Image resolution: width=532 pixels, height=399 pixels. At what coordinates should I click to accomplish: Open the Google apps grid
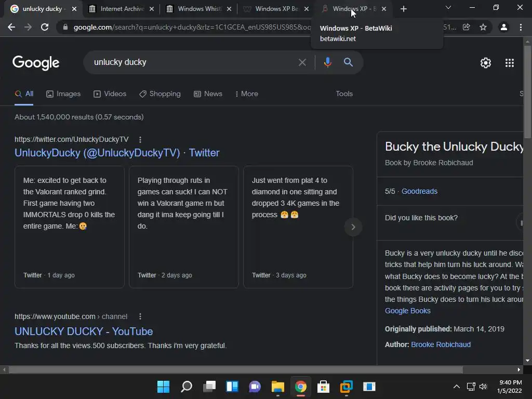click(510, 63)
